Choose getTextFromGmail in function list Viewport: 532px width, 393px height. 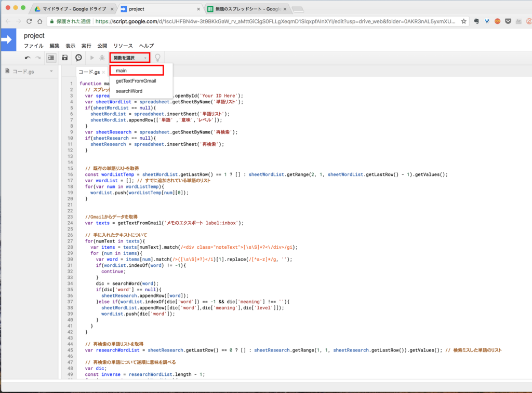click(136, 80)
